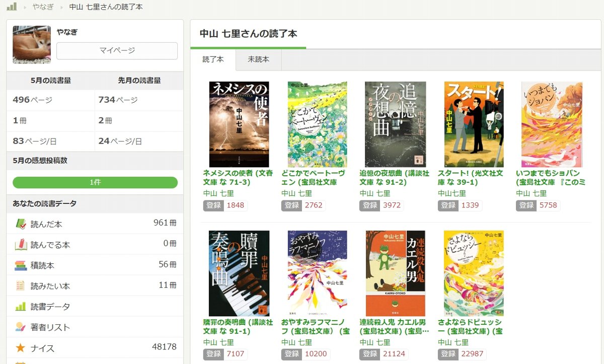Click 登録 button showing 3972

click(369, 205)
